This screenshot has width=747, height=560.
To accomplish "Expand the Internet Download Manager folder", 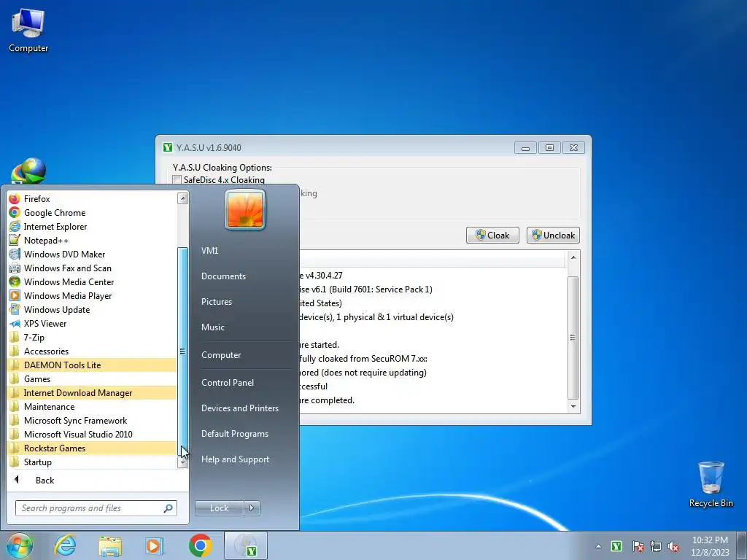I will 91,392.
